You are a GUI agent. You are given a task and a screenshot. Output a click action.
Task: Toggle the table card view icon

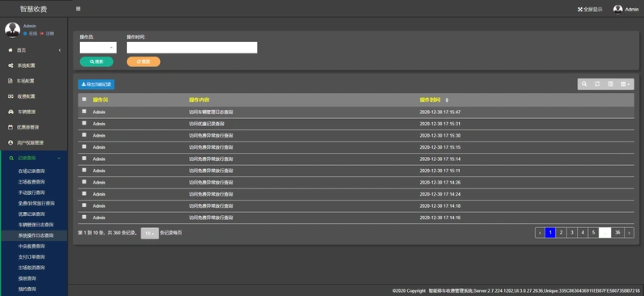point(610,84)
